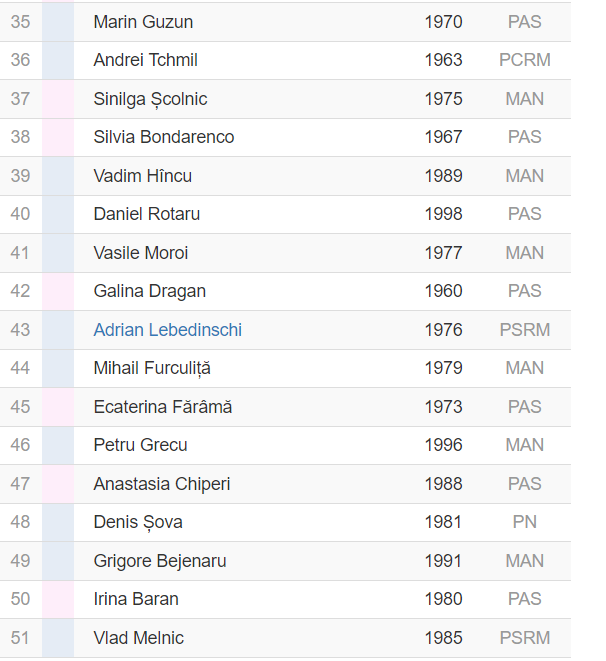Click the PN party label for Denis Șova
This screenshot has height=661, width=606.
coord(525,522)
